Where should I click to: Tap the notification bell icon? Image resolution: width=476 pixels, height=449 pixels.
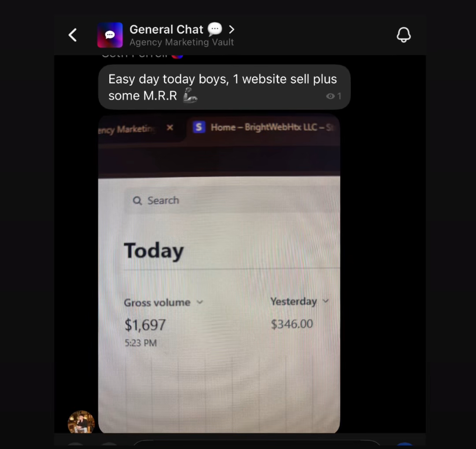(404, 35)
